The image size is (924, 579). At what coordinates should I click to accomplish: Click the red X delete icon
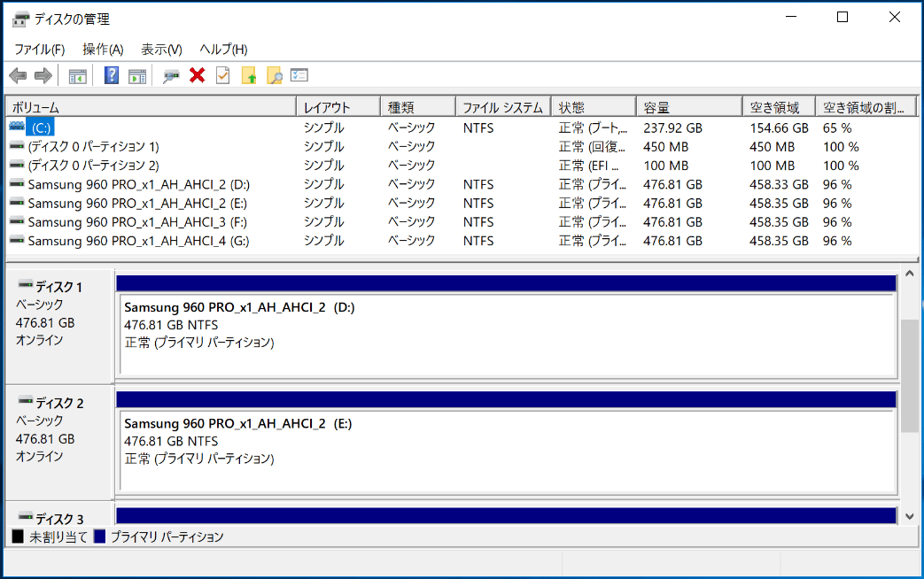197,75
